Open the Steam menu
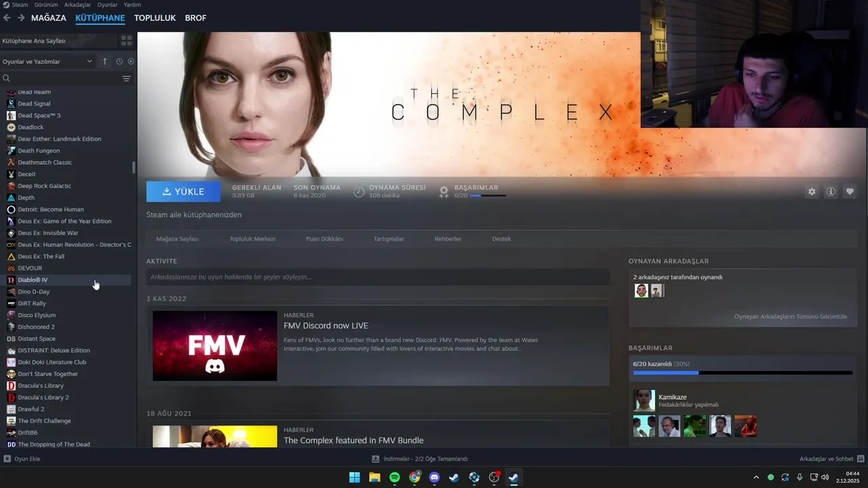Image resolution: width=868 pixels, height=488 pixels. tap(20, 5)
